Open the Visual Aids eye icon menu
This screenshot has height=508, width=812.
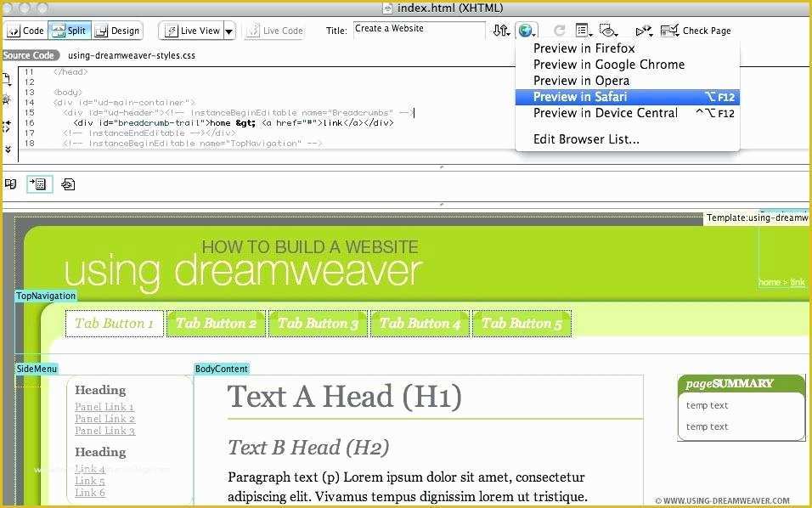608,31
